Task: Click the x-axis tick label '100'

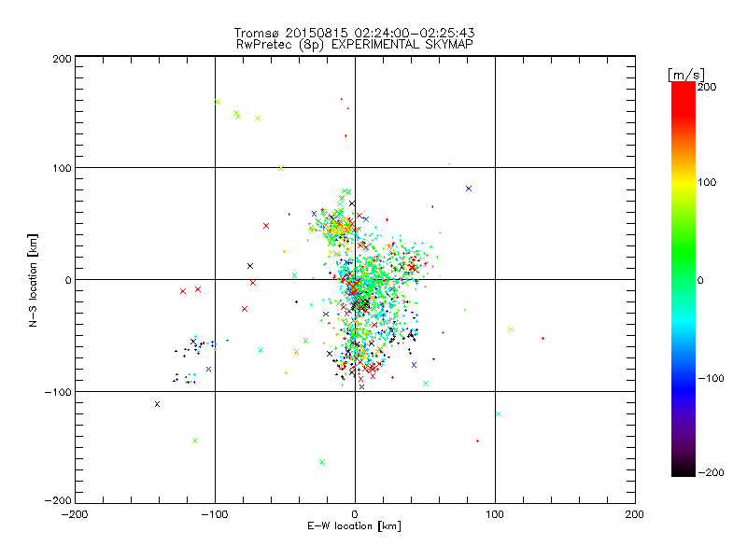Action: [x=495, y=514]
